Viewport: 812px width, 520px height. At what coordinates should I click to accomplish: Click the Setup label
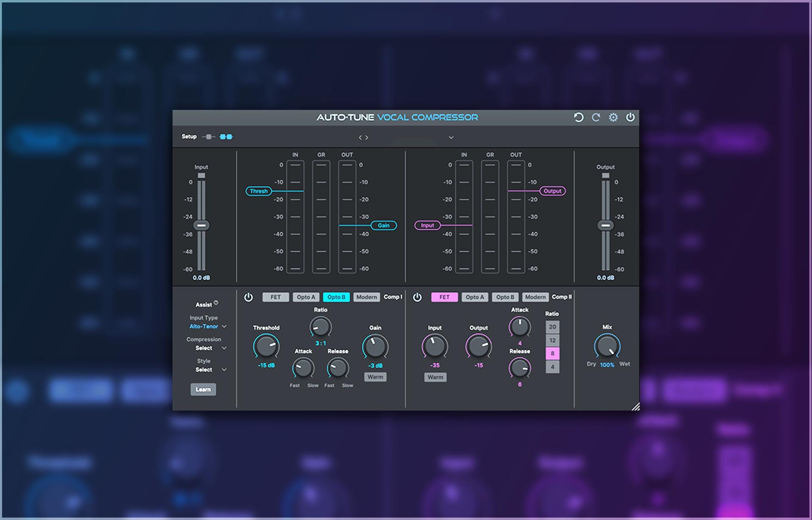click(189, 137)
